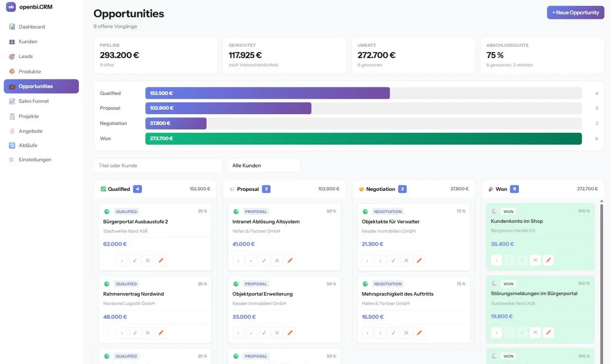Move Bürgerportal Ausbaustufe 2 to next stage
This screenshot has height=364, width=611.
tap(122, 260)
